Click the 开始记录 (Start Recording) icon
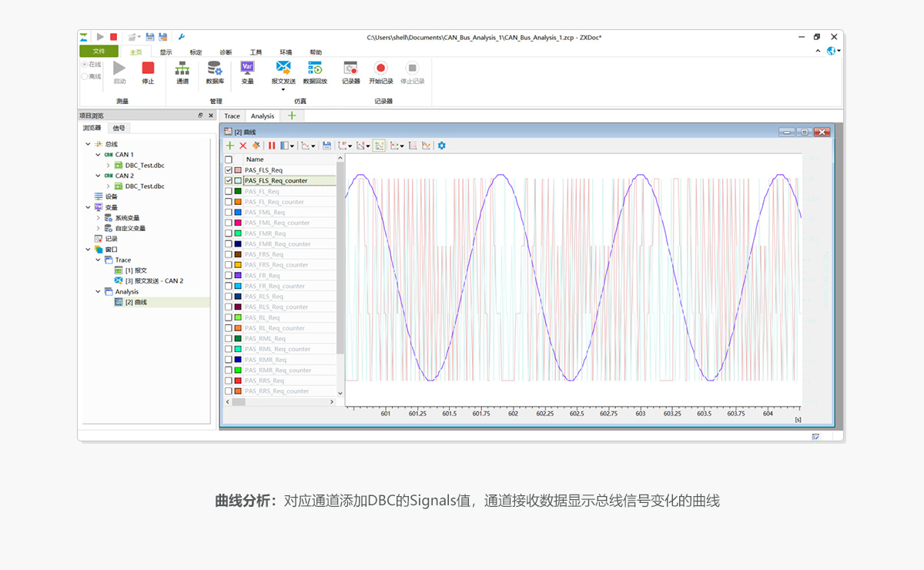 [380, 69]
